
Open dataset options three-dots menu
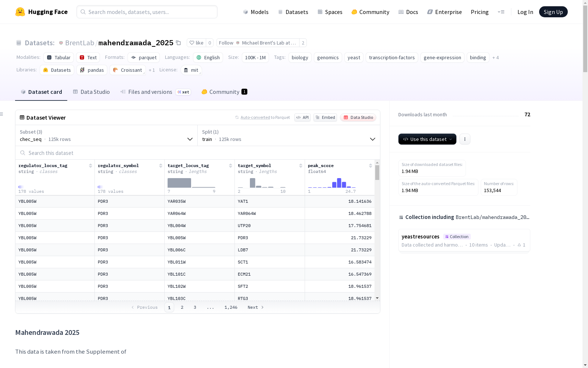pos(465,139)
